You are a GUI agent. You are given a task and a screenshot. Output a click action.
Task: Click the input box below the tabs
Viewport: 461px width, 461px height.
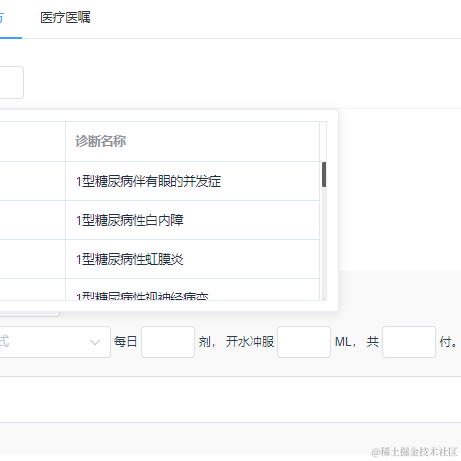[x=12, y=82]
